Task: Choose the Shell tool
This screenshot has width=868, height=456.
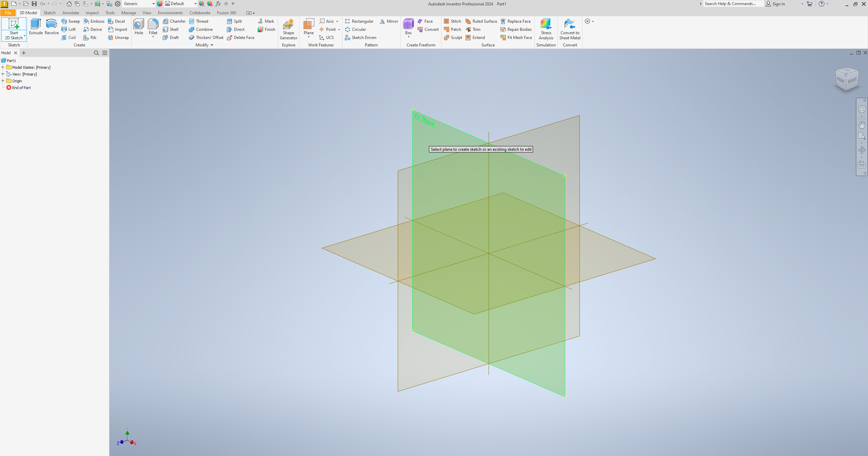Action: point(171,29)
